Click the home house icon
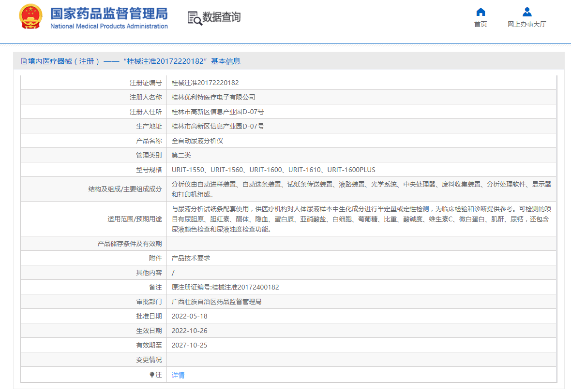 click(x=481, y=12)
